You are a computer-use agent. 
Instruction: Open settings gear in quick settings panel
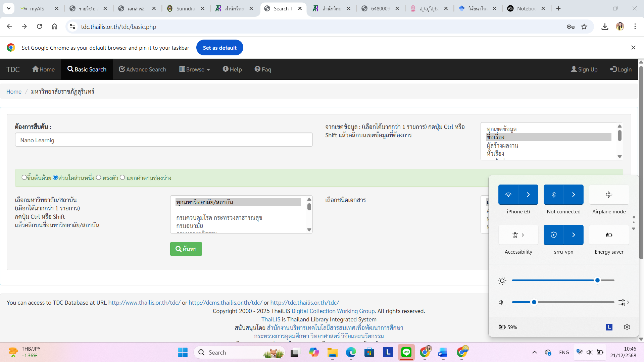pyautogui.click(x=627, y=327)
